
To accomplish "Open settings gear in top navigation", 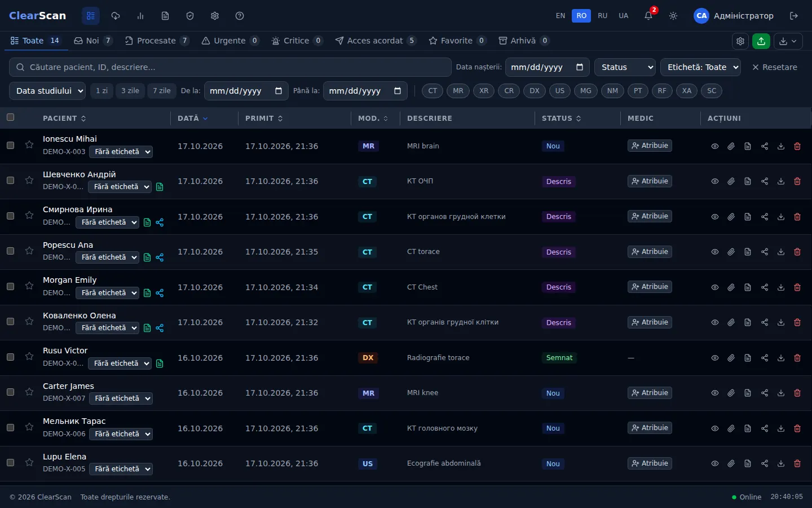I will point(215,16).
